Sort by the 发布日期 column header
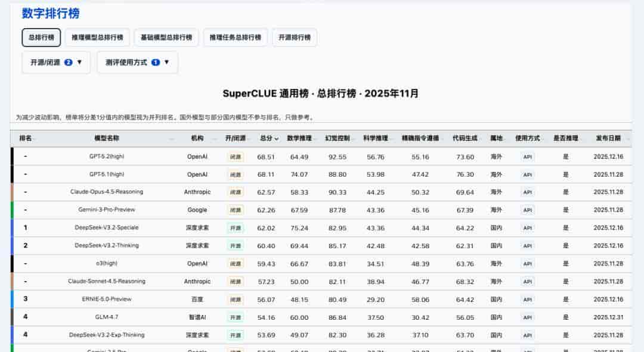 [608, 138]
